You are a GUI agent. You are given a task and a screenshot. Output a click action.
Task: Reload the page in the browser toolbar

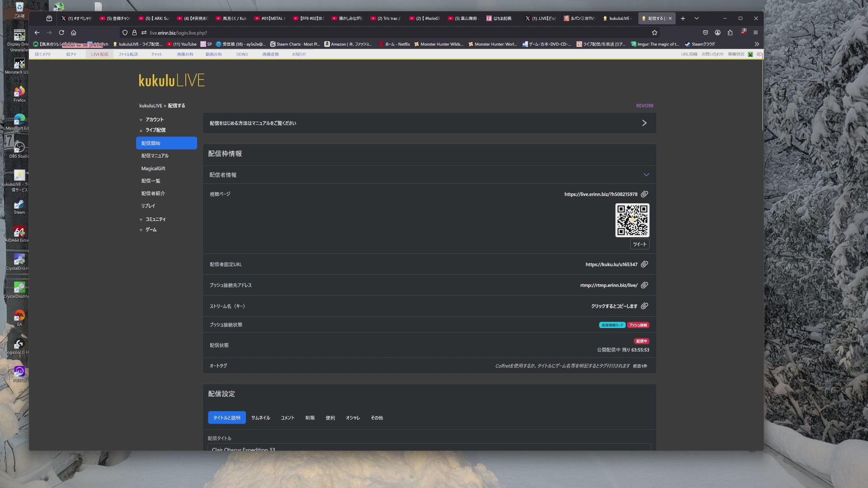pos(61,33)
